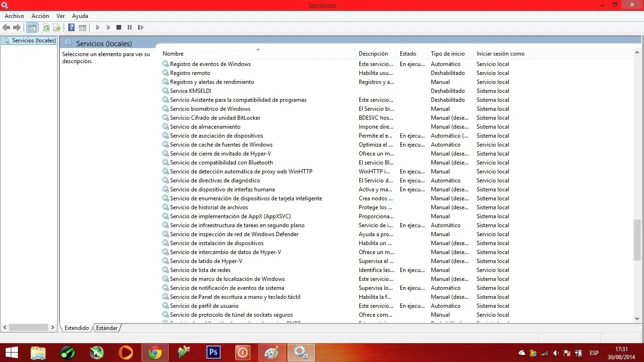
Task: Select Servicio de almacenamiento
Action: (x=205, y=127)
